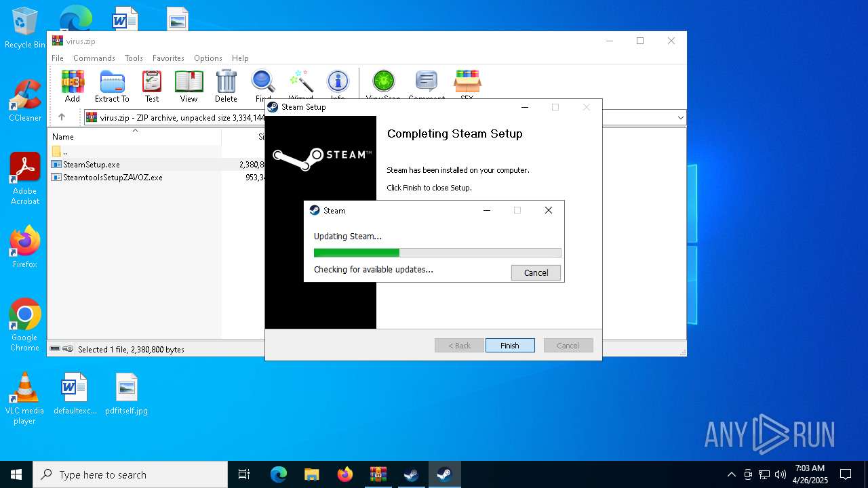Click the VirusScan bug icon
868x488 pixels.
click(383, 83)
